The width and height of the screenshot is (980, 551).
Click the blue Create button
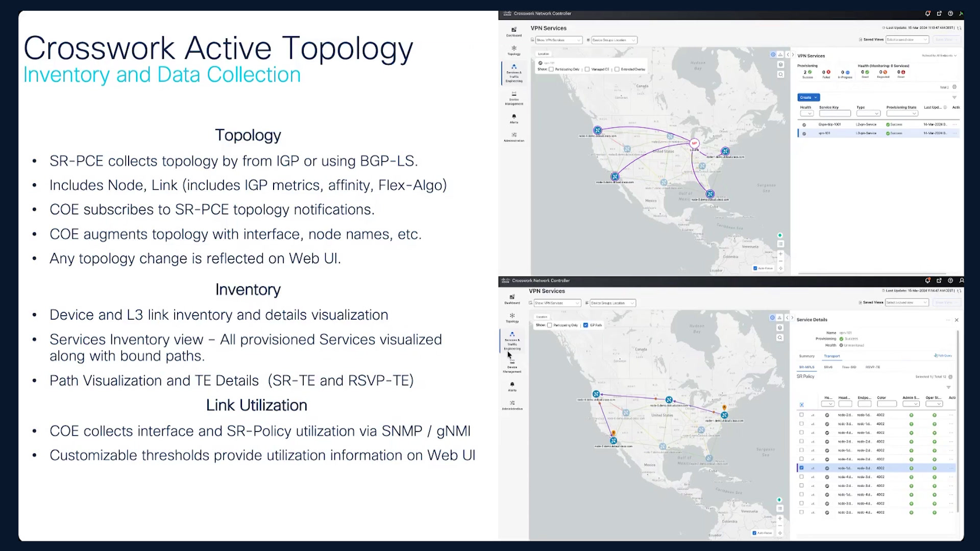[808, 97]
